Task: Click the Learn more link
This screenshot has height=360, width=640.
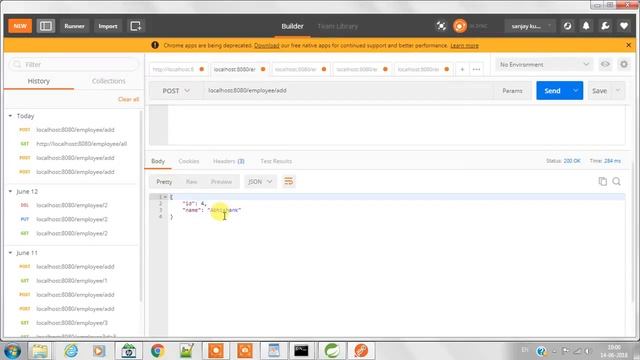Action: 464,45
